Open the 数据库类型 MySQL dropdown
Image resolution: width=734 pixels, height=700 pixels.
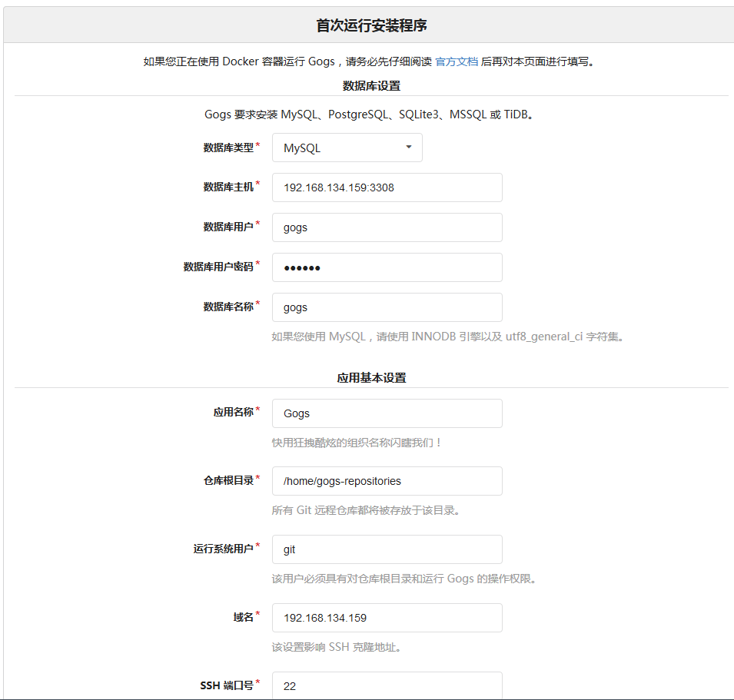(x=347, y=148)
